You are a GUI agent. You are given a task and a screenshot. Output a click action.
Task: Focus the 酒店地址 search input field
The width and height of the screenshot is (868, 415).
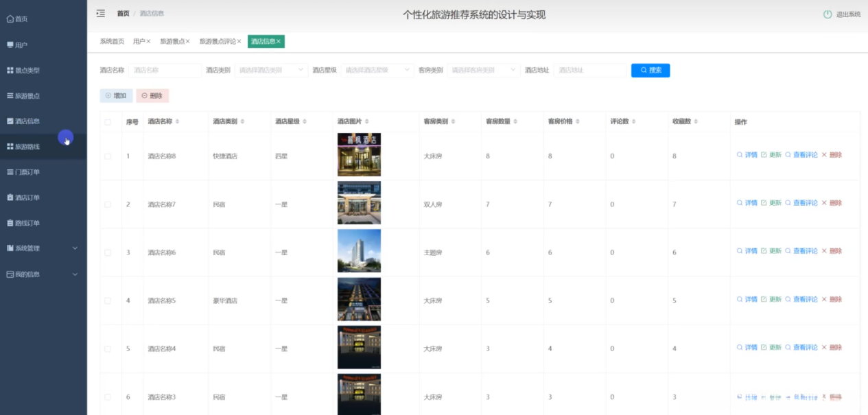[589, 70]
